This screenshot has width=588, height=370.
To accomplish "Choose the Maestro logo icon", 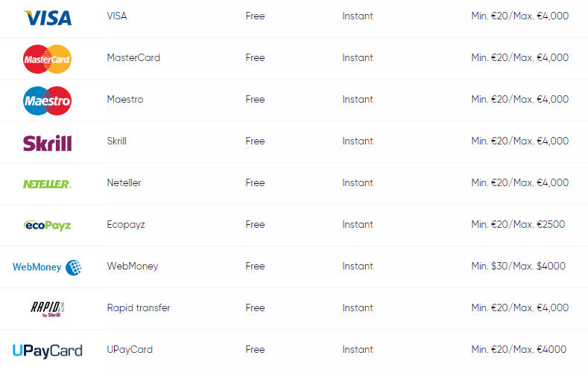I will click(x=47, y=101).
